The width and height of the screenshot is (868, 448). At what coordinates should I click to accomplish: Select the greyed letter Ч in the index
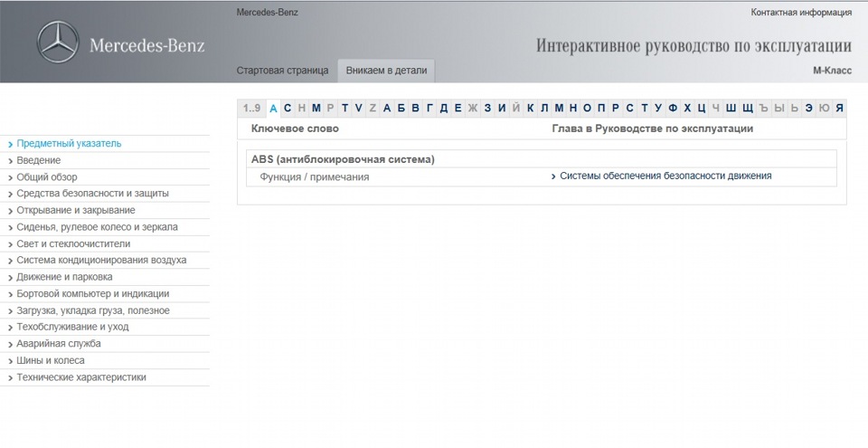(x=716, y=108)
